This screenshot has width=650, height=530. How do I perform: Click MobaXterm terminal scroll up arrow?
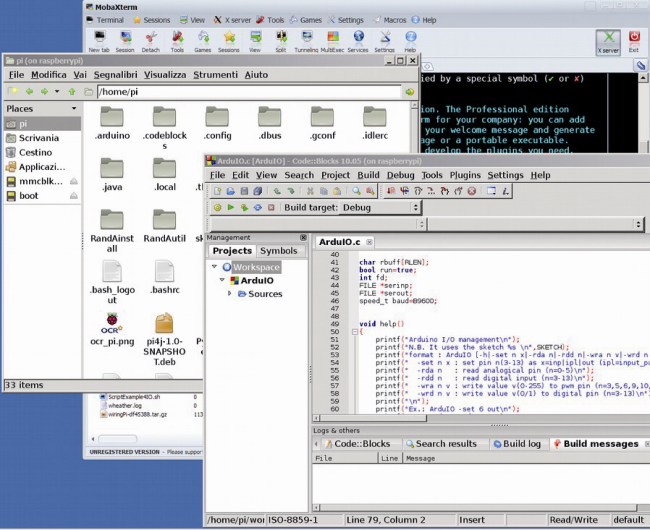(x=643, y=78)
